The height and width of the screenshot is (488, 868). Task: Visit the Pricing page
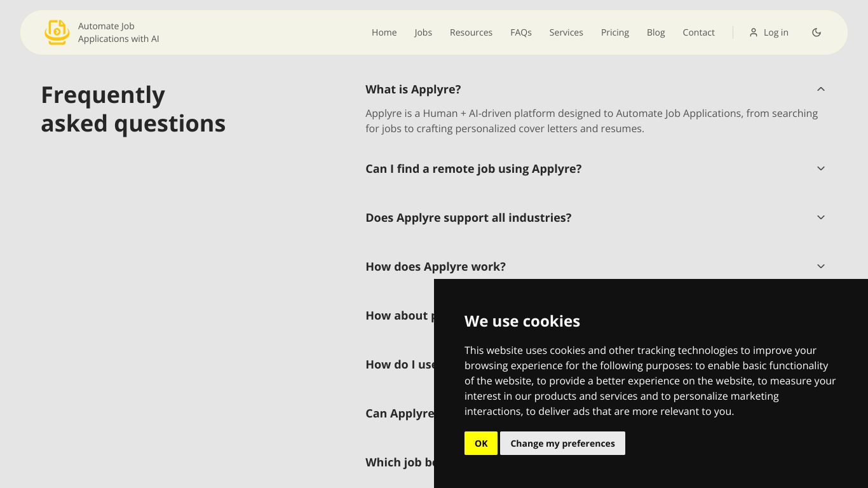pos(615,32)
